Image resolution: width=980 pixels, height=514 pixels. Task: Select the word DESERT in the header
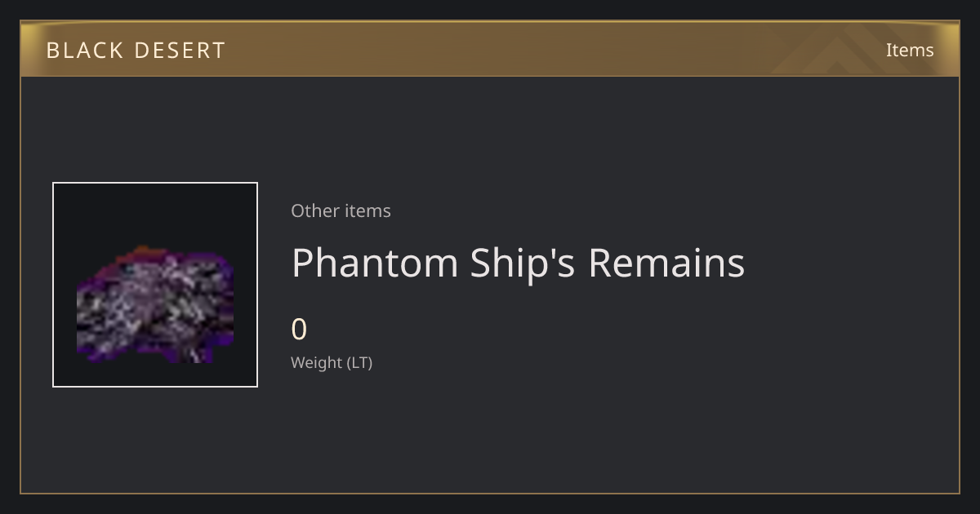pyautogui.click(x=179, y=51)
